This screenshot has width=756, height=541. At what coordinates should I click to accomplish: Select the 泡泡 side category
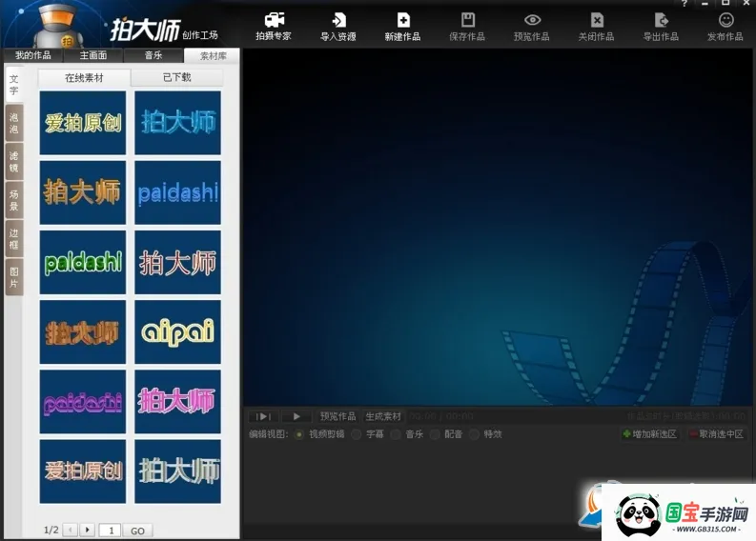pos(14,123)
